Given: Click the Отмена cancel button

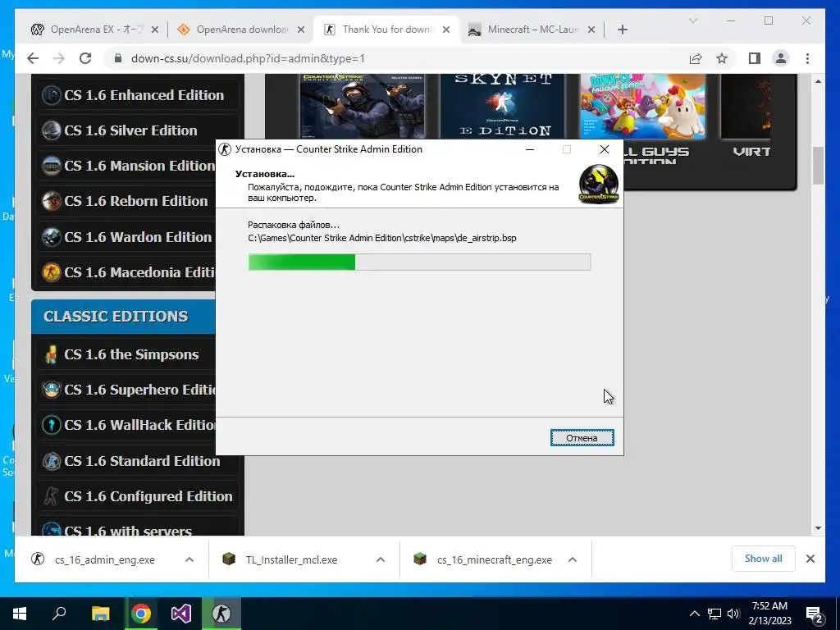Looking at the screenshot, I should 582,438.
